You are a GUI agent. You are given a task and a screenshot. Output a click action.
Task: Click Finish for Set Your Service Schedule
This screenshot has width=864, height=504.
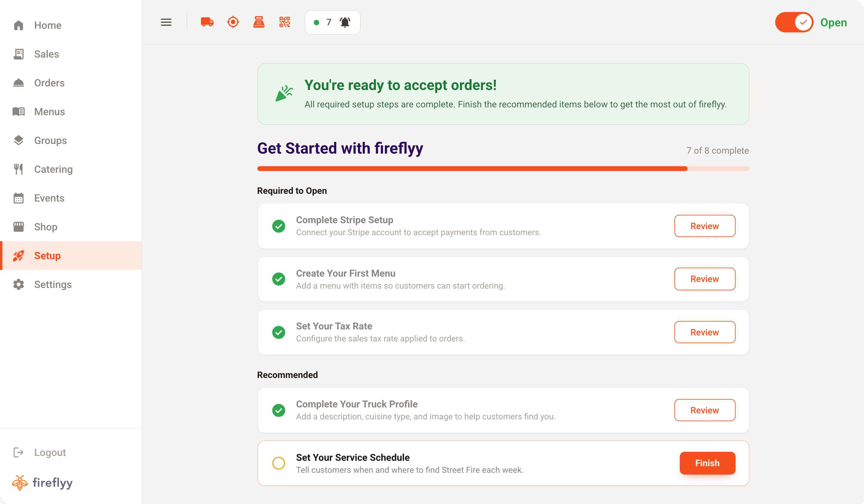(x=707, y=463)
